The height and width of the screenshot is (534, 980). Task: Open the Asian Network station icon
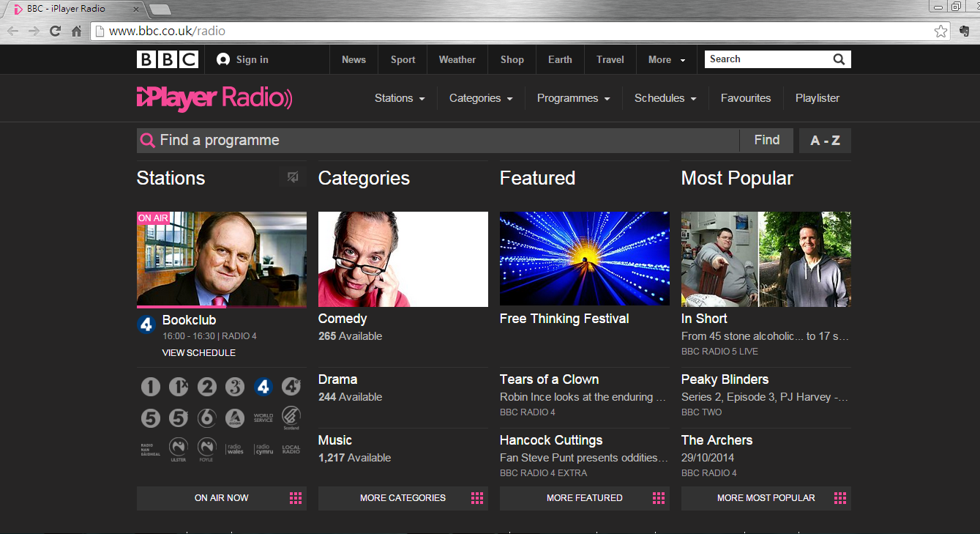(x=235, y=418)
